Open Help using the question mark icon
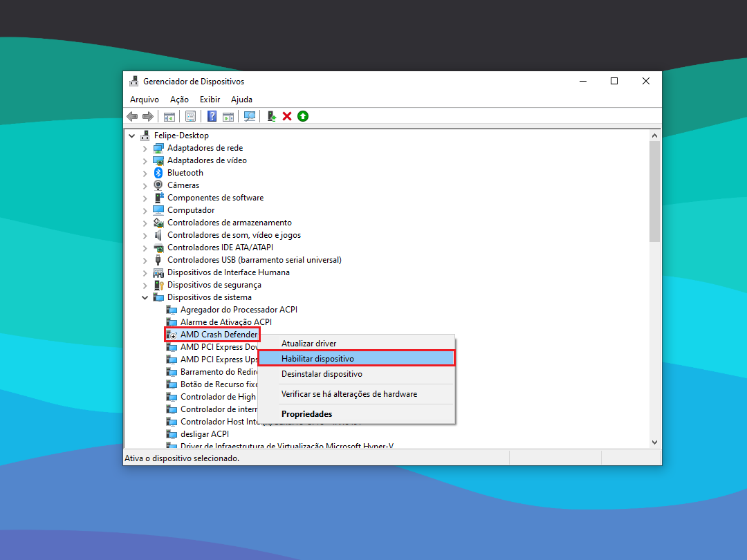The image size is (747, 560). pyautogui.click(x=212, y=115)
